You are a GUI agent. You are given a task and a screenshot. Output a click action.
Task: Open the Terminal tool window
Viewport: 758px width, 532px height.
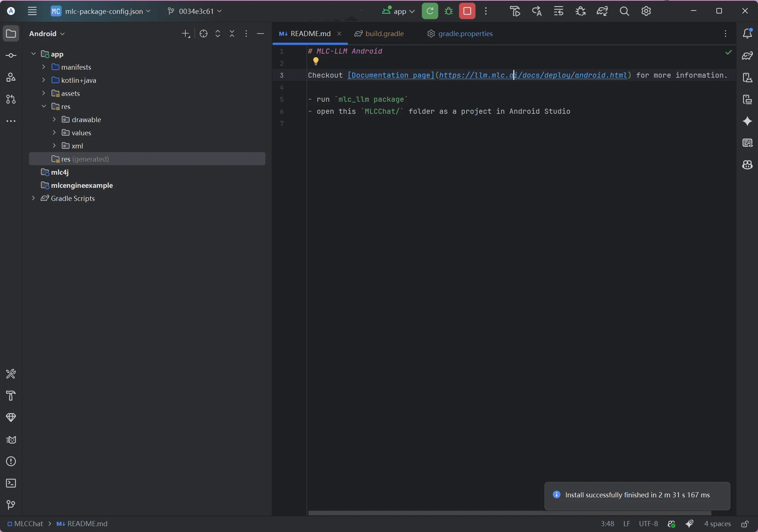pyautogui.click(x=11, y=483)
